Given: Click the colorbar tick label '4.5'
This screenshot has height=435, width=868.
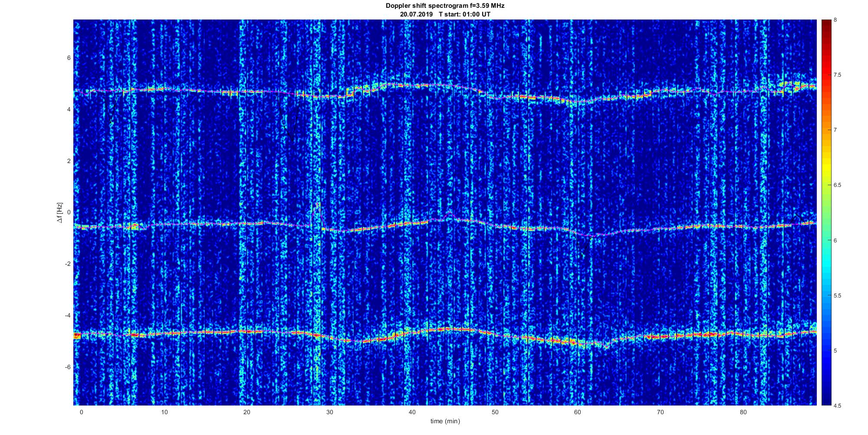Looking at the screenshot, I should [837, 406].
